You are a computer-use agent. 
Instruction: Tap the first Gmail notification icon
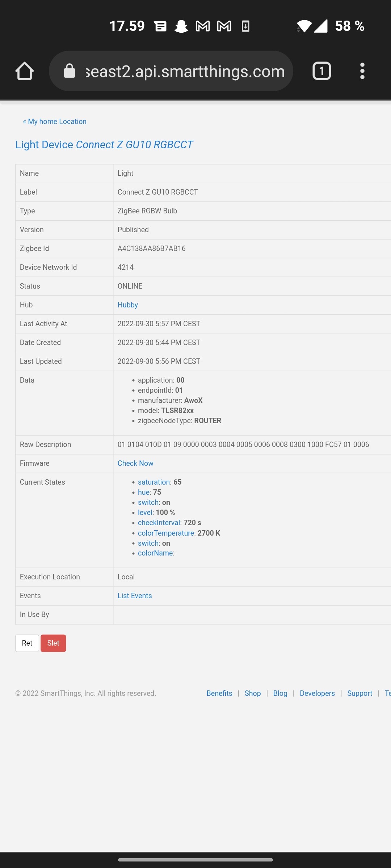coord(203,26)
